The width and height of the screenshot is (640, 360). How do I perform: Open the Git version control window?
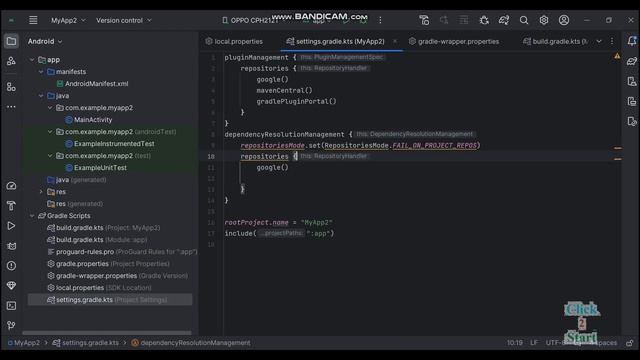(x=11, y=325)
